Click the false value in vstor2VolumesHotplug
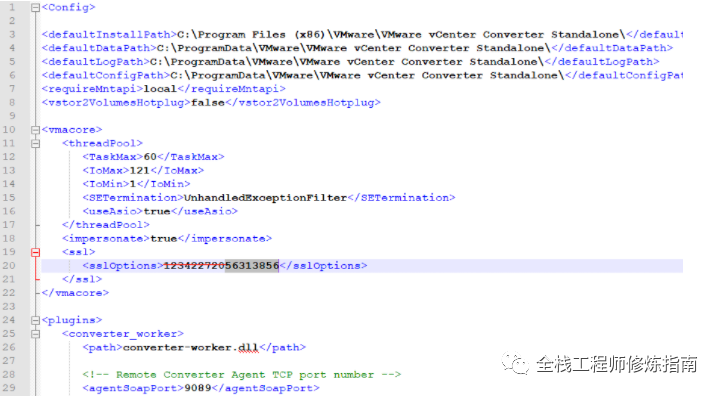The height and width of the screenshot is (396, 721). coord(208,103)
